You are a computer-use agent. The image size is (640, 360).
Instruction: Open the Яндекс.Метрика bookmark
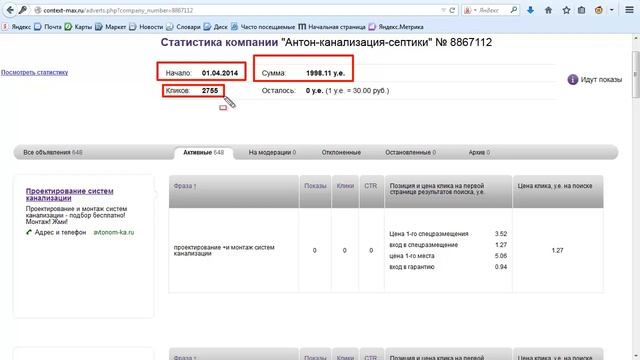click(396, 27)
